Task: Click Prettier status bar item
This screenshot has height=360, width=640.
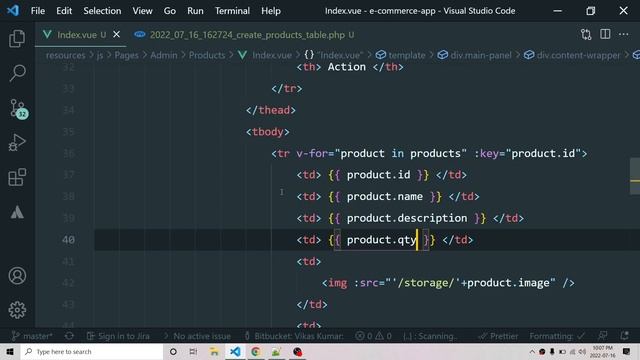Action: point(498,336)
